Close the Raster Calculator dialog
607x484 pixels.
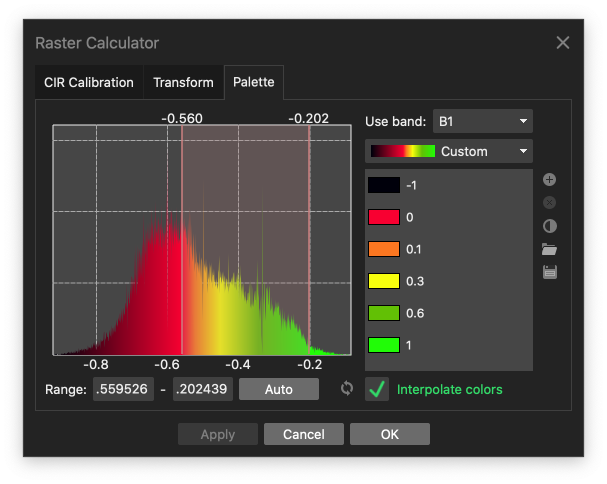[x=563, y=43]
